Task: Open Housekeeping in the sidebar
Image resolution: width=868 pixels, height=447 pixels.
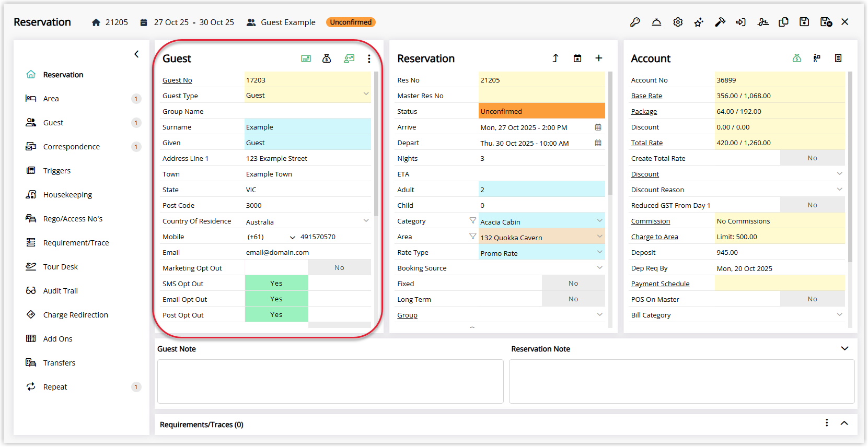Action: pyautogui.click(x=83, y=195)
